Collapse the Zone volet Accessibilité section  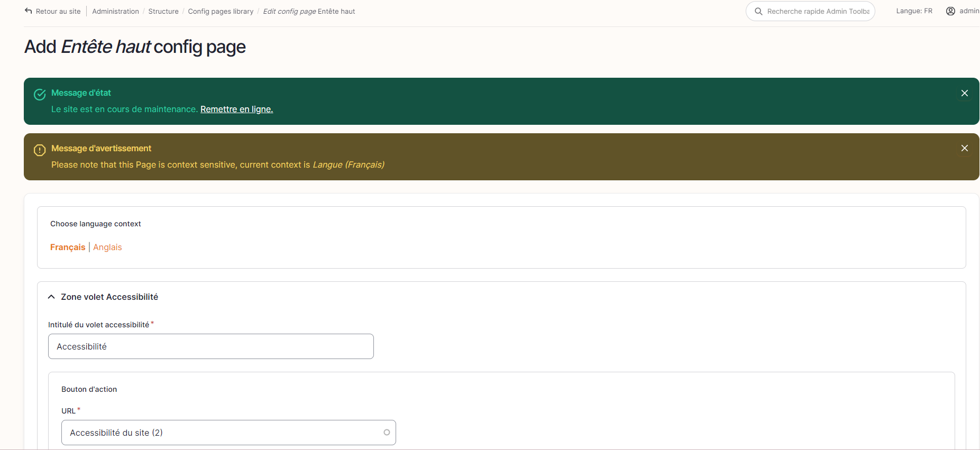[x=51, y=297]
